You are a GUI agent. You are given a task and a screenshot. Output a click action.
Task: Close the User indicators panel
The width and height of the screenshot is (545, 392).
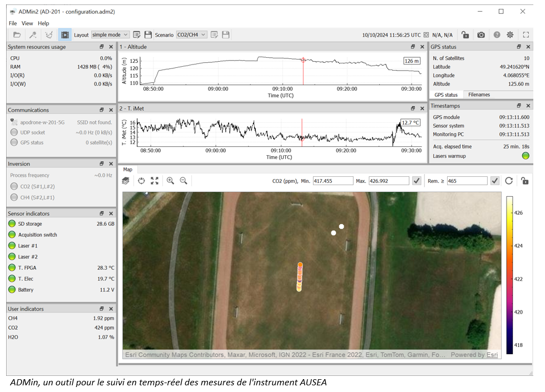(x=111, y=309)
